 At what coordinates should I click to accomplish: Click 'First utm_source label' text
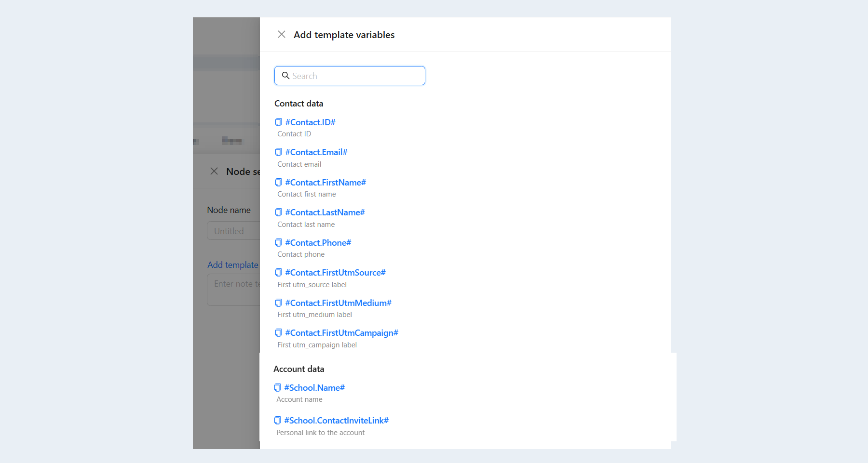(x=312, y=285)
